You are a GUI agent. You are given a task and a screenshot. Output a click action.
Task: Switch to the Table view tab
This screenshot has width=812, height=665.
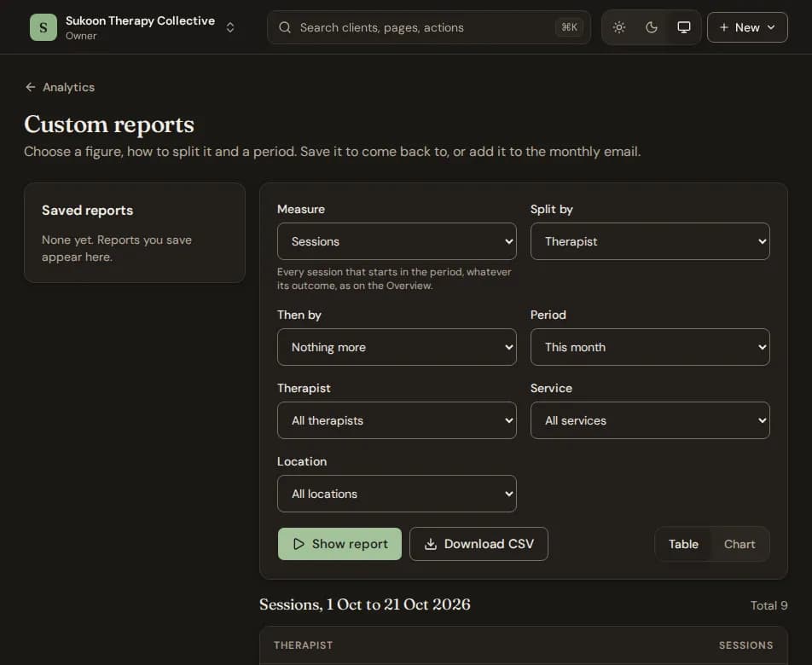tap(683, 544)
